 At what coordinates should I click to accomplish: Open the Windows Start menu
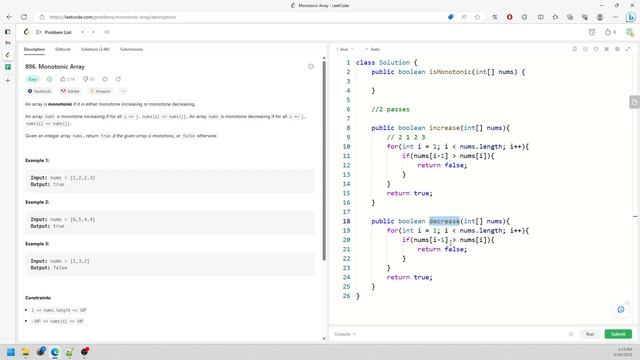click(11, 352)
